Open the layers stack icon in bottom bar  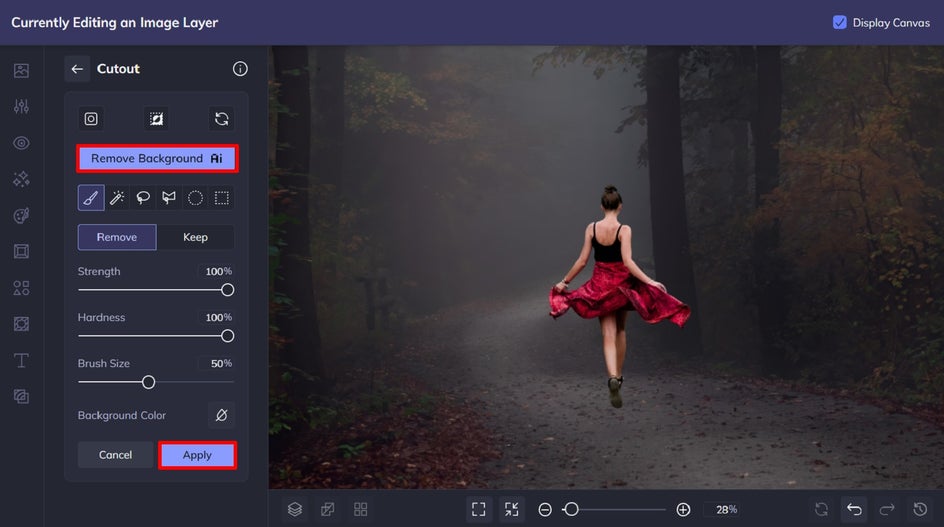click(294, 510)
